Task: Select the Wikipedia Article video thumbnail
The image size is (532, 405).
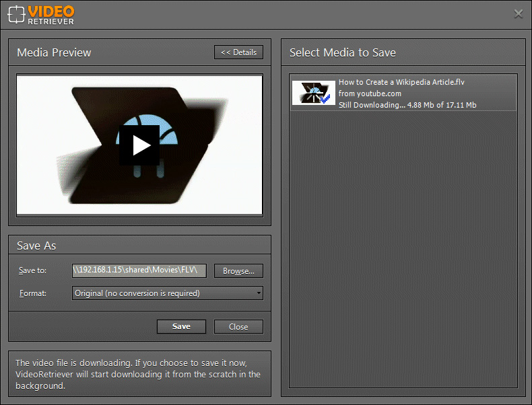Action: click(x=314, y=93)
